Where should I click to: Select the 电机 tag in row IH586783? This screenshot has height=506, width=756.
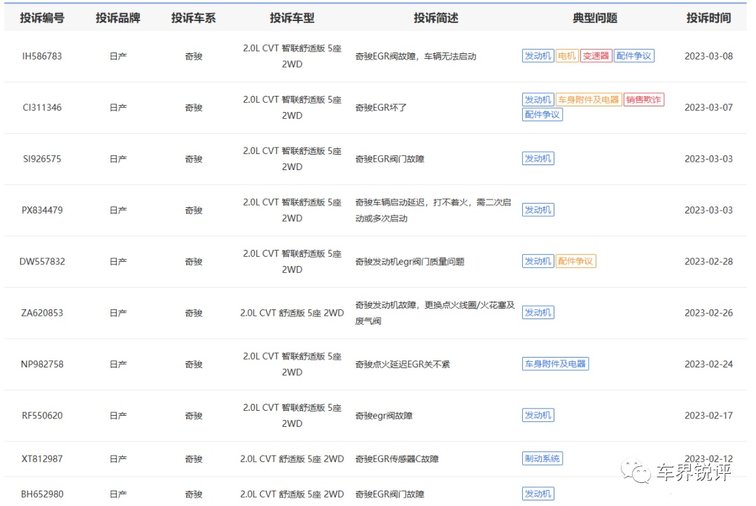(567, 56)
